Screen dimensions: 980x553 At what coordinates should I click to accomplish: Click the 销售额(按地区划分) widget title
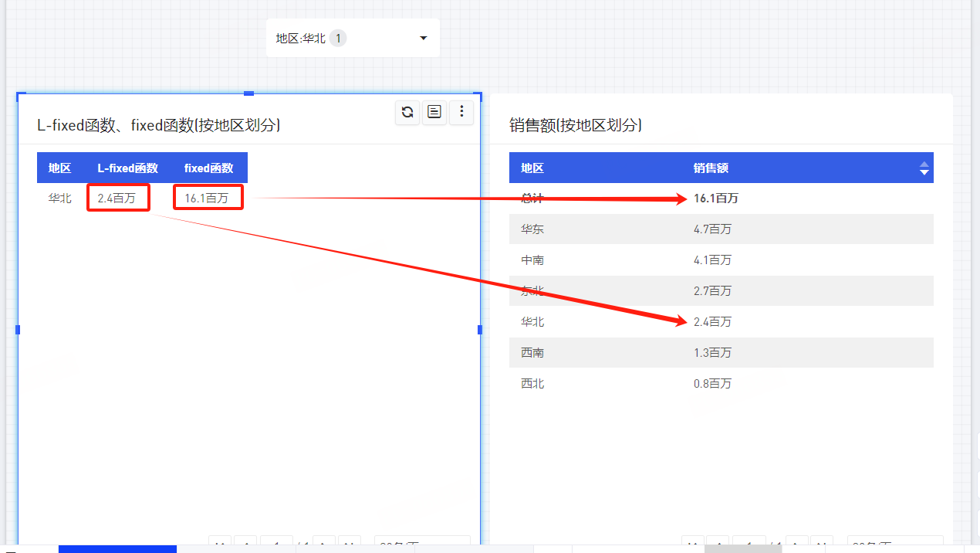tap(576, 125)
